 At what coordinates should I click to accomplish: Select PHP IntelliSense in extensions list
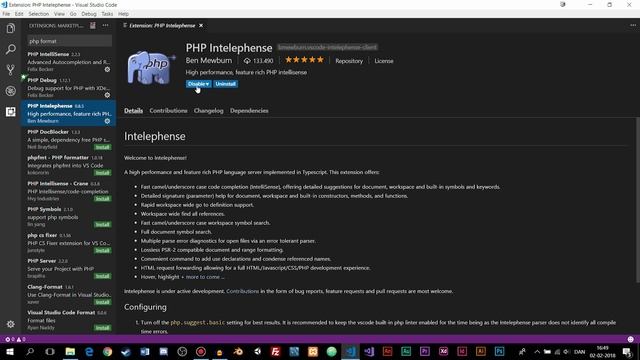pyautogui.click(x=69, y=61)
